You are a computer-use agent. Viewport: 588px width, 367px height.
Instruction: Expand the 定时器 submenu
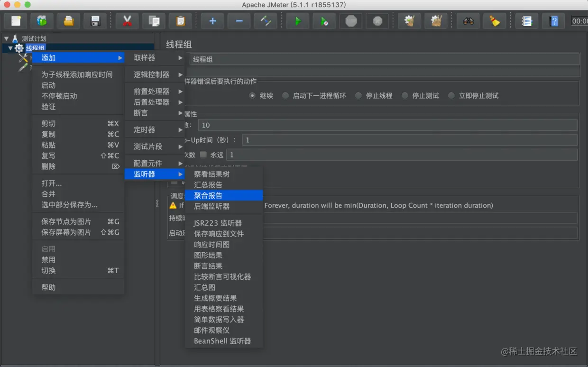point(155,129)
